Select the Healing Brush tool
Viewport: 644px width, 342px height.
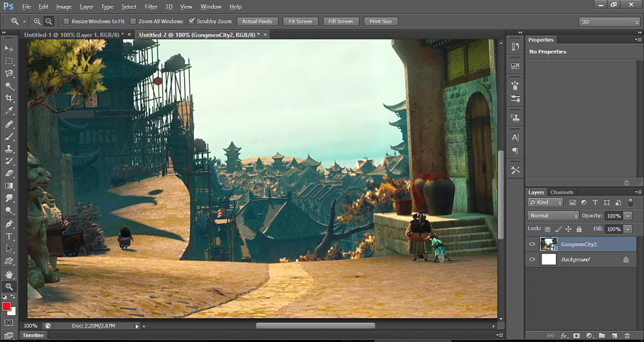pyautogui.click(x=9, y=124)
